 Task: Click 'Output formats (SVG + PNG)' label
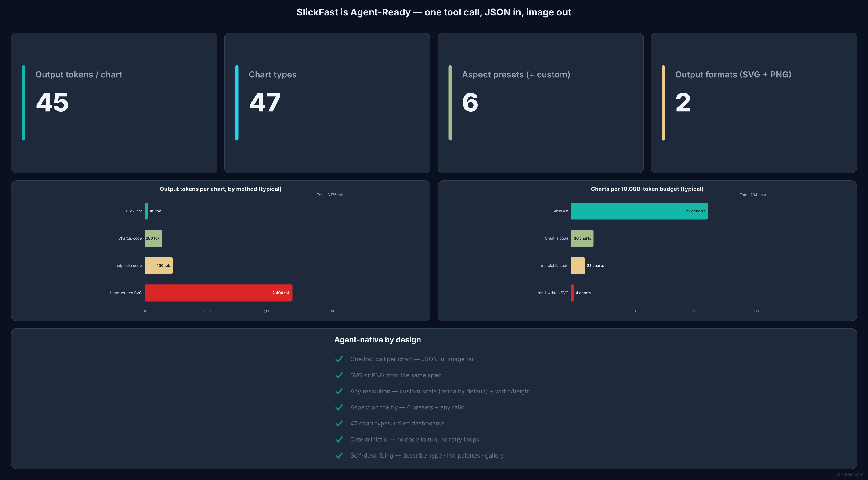(733, 74)
